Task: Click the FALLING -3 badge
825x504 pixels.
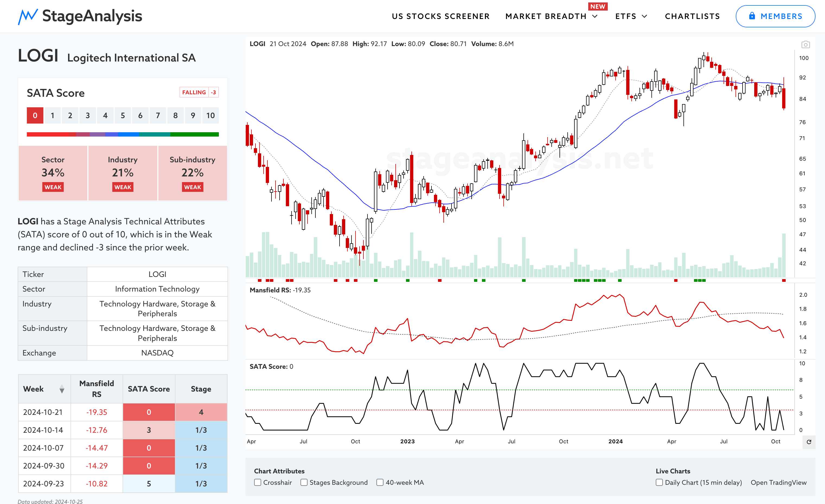Action: click(x=199, y=92)
